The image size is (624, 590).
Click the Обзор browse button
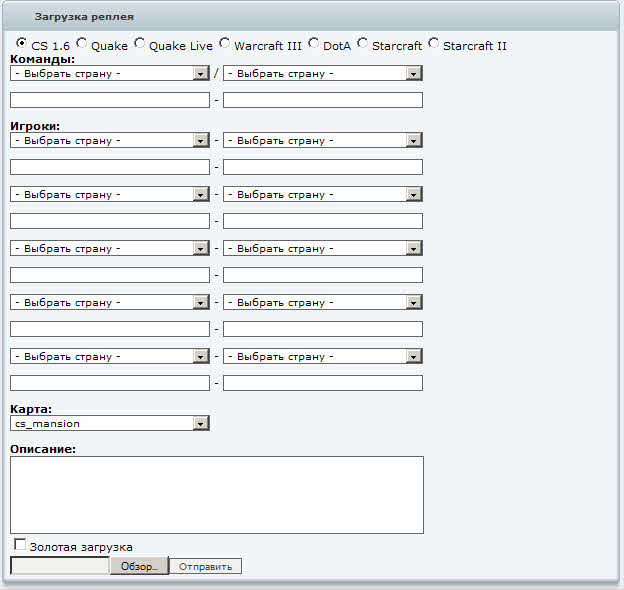click(x=139, y=566)
